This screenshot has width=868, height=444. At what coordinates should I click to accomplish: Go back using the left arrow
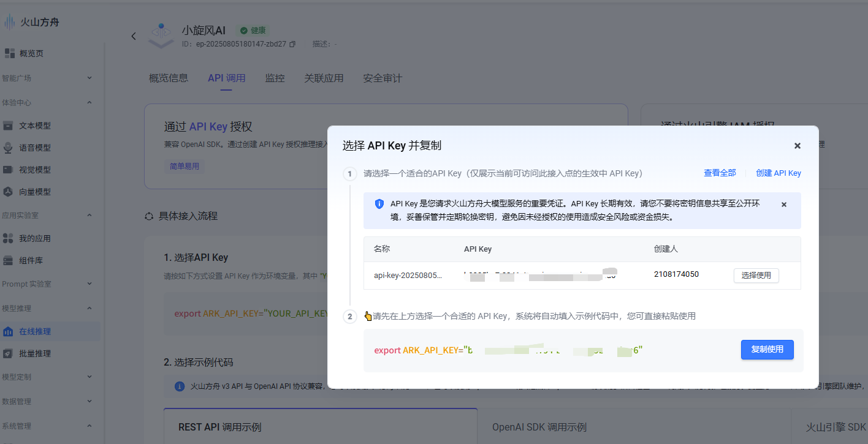[134, 36]
